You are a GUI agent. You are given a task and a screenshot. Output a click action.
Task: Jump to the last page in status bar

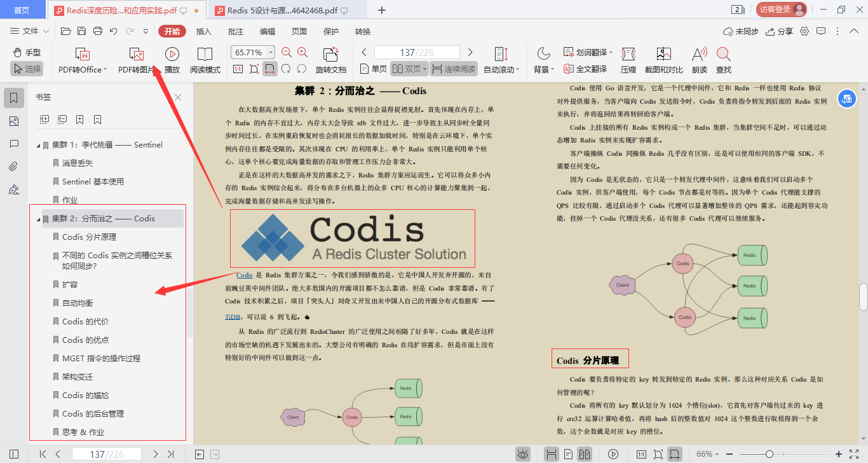coord(170,454)
